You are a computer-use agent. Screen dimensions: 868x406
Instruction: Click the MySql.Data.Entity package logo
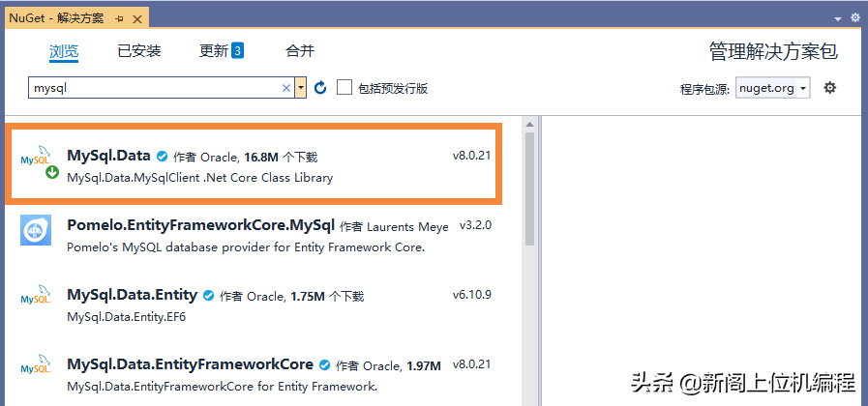[x=36, y=296]
